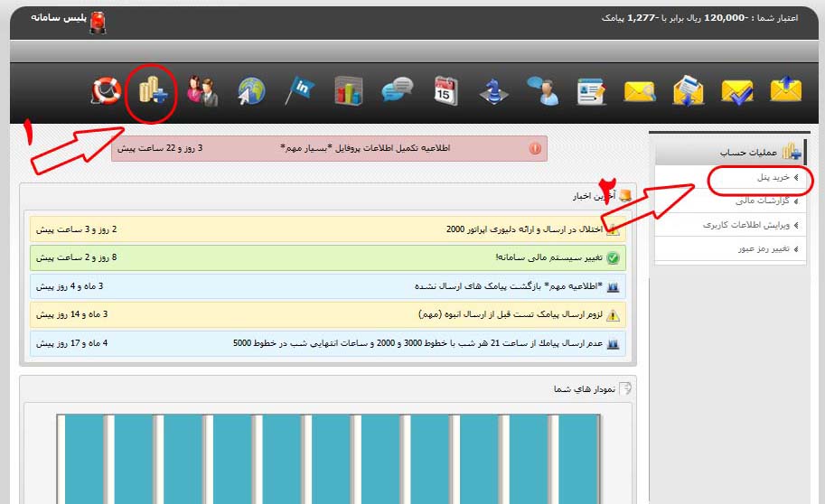Viewport: 825px width, 504px height.
Task: Click the پلیس سامانه label
Action: (59, 18)
